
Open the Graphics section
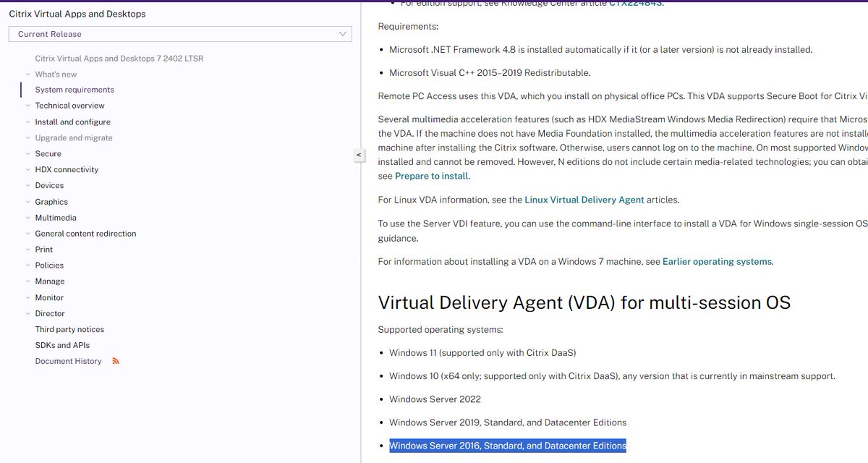coord(51,202)
